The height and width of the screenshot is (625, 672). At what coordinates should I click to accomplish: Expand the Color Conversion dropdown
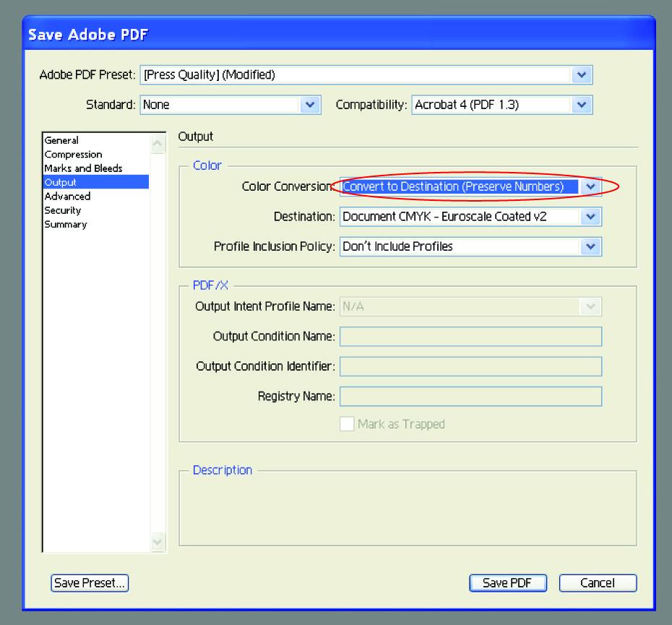[x=470, y=186]
